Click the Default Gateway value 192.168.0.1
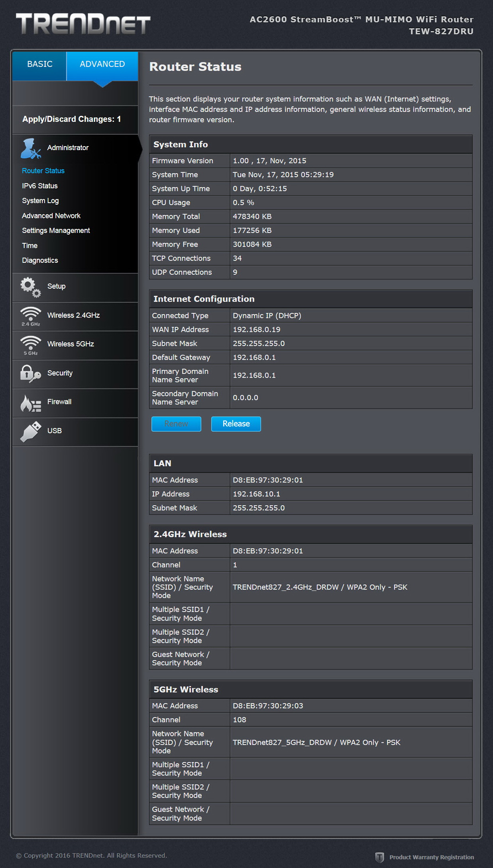The height and width of the screenshot is (868, 493). (254, 358)
